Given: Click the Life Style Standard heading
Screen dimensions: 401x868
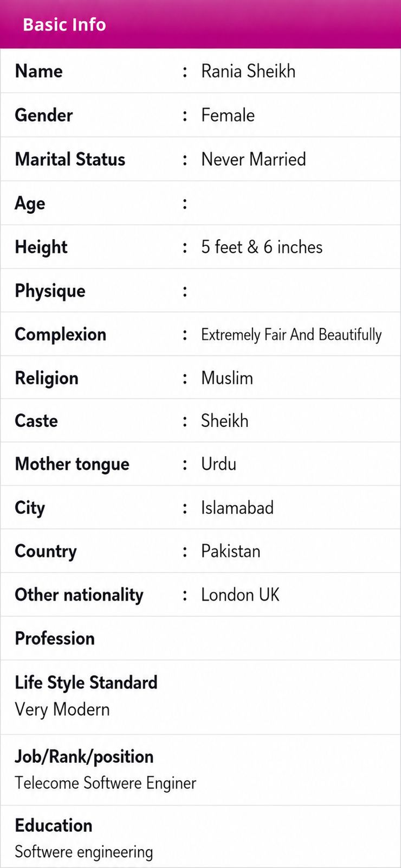Looking at the screenshot, I should click(86, 682).
